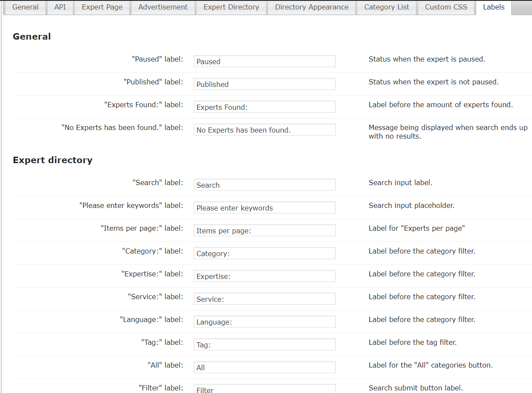The height and width of the screenshot is (393, 532).
Task: Edit the "Experts Found:" label field
Action: [264, 107]
